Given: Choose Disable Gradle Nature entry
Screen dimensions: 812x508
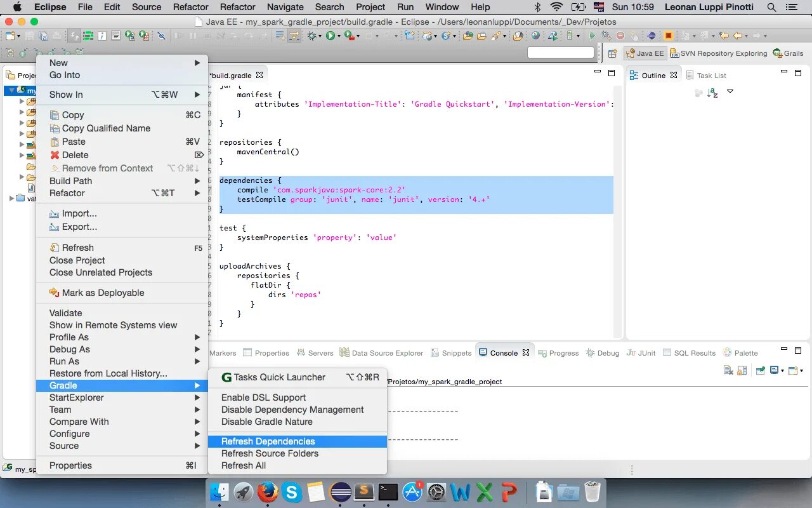Looking at the screenshot, I should [297, 422].
